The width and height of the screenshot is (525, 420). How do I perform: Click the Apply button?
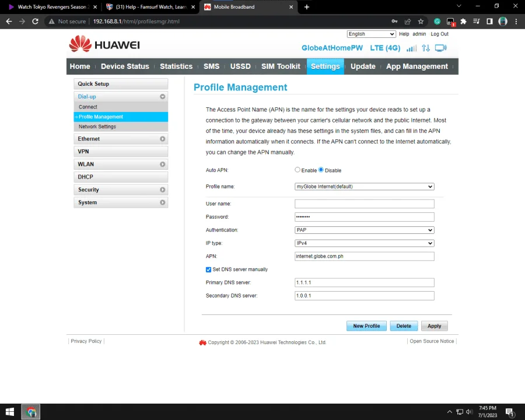(x=434, y=326)
